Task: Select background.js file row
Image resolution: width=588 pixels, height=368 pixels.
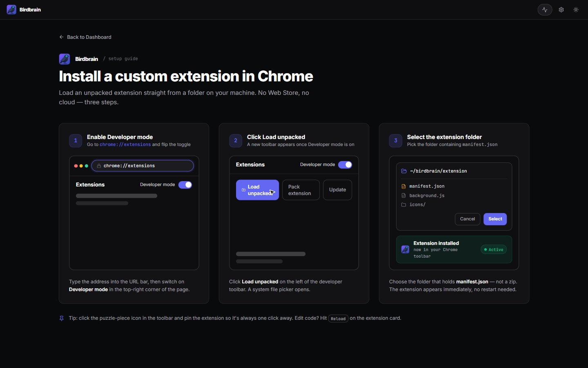Action: [x=454, y=195]
